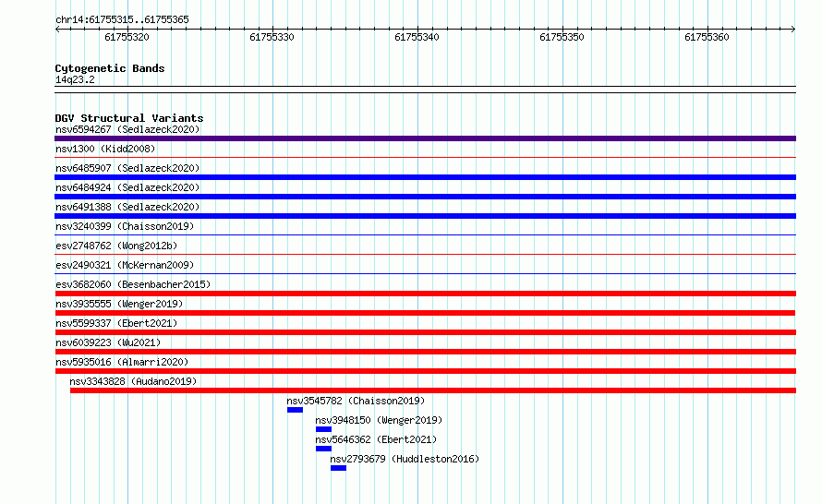The height and width of the screenshot is (504, 822).
Task: Open nsv3935555 (Wenger2019) label
Action: (119, 304)
